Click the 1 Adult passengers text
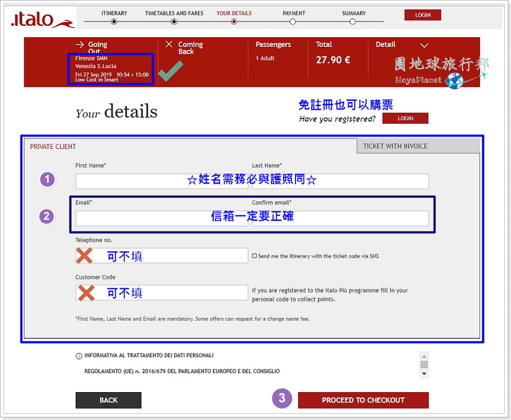Screen dimensions: 511x420 [x=264, y=58]
